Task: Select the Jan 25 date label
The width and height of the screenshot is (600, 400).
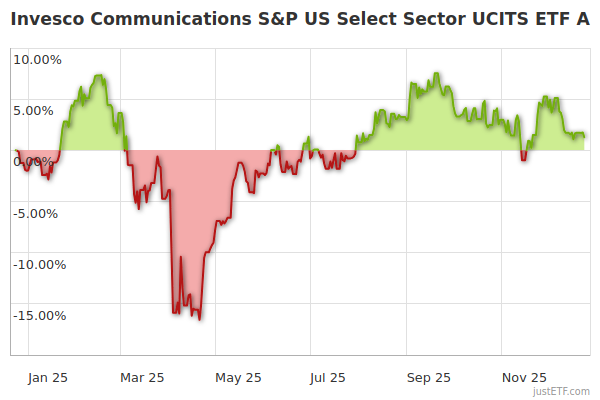Action: [x=47, y=377]
